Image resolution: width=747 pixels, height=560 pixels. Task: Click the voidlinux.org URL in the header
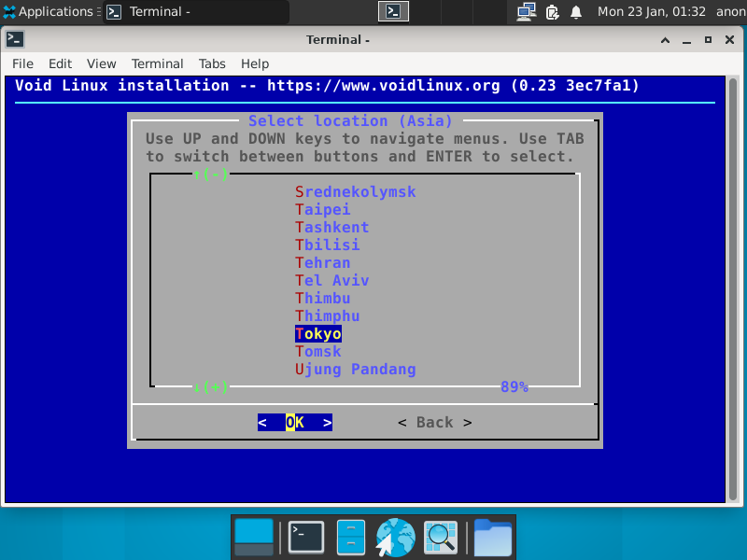coord(384,86)
